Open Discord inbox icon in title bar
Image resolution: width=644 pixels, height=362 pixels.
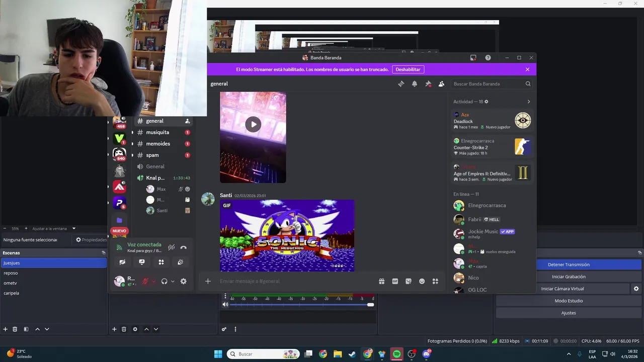point(473,58)
